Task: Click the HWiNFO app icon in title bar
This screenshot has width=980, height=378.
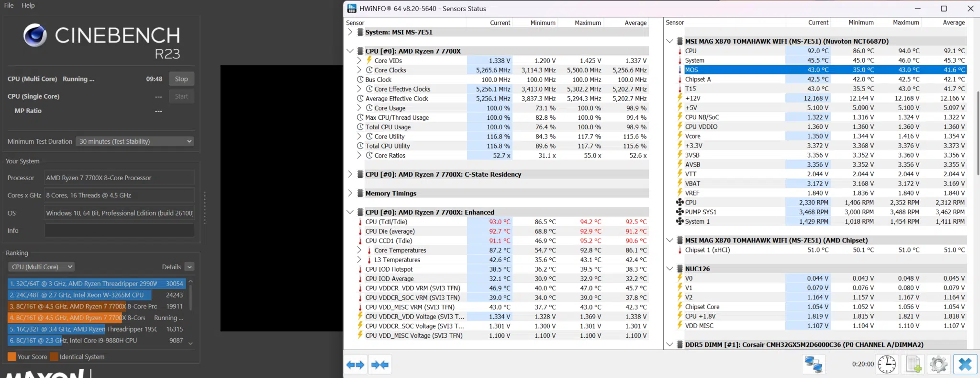Action: 352,9
